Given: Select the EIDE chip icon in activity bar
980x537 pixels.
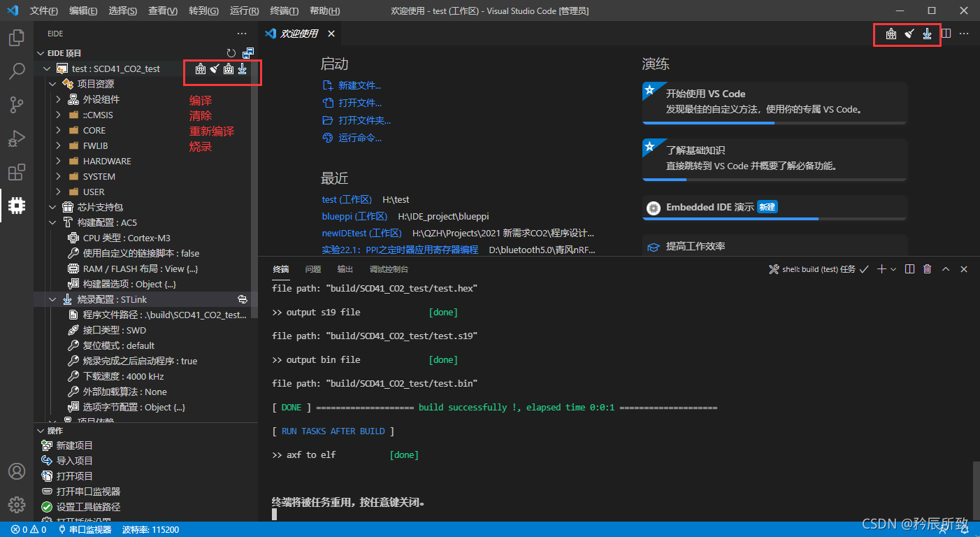Looking at the screenshot, I should pyautogui.click(x=17, y=205).
